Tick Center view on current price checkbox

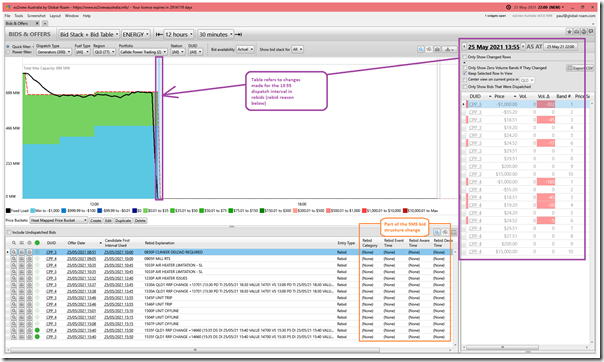click(x=465, y=80)
